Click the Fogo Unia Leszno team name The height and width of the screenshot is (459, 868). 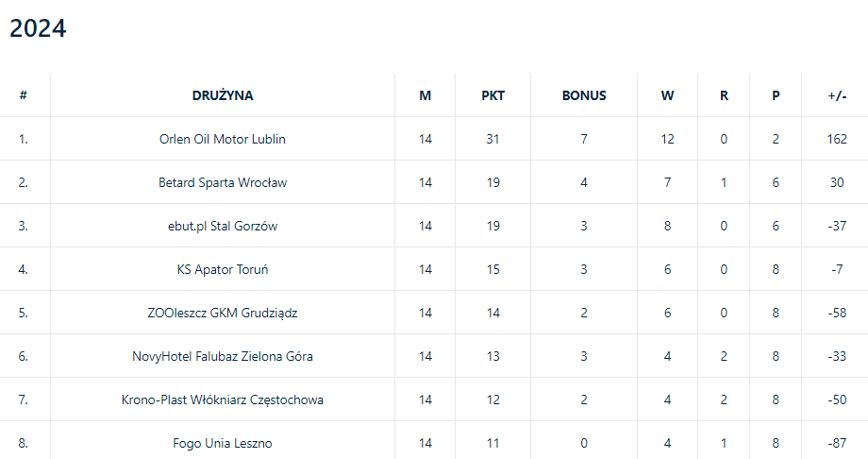(x=223, y=443)
